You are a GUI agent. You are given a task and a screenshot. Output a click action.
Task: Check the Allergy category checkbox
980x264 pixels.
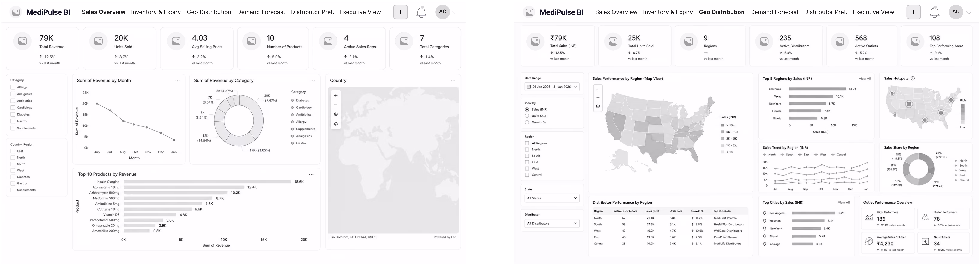point(13,87)
